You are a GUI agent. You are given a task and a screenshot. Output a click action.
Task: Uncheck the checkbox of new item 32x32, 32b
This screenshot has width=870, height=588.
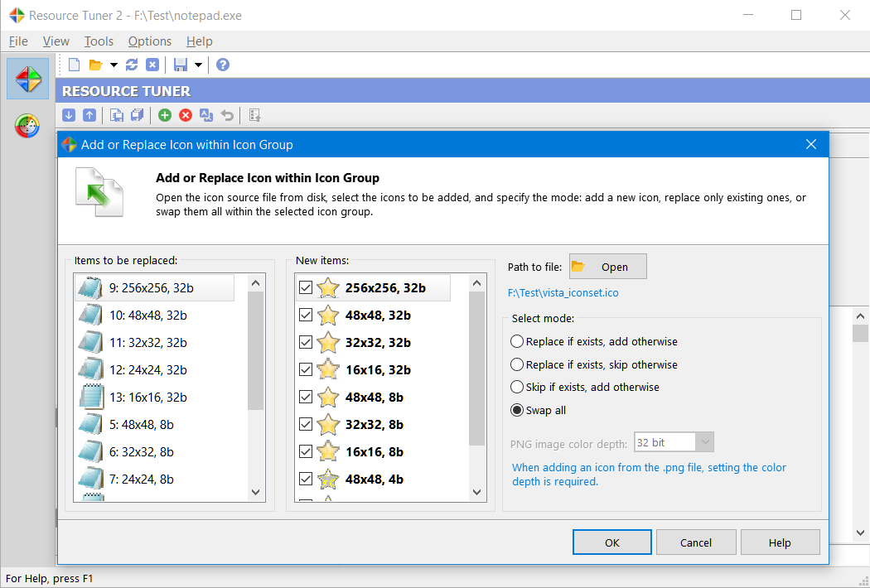[306, 342]
